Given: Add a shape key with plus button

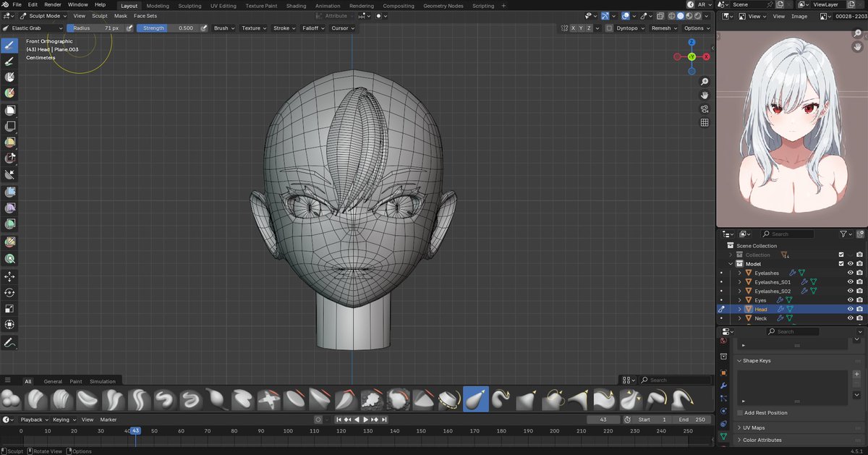Looking at the screenshot, I should coord(856,375).
